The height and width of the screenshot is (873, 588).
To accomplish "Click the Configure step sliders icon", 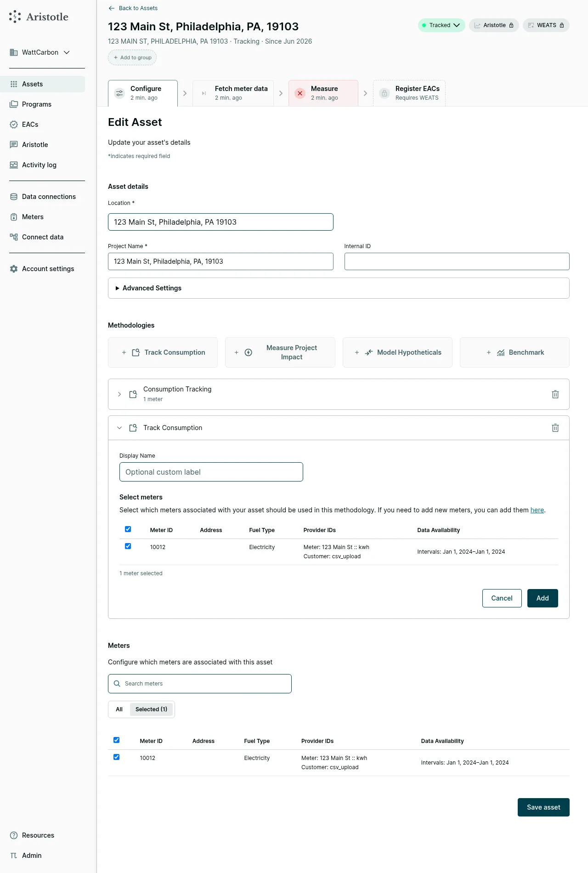I will pyautogui.click(x=119, y=93).
